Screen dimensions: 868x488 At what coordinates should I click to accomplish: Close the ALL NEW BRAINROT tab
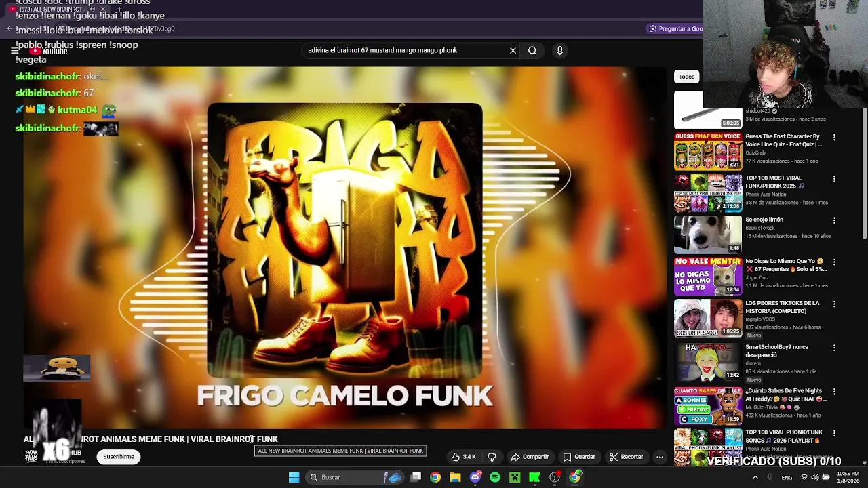pyautogui.click(x=103, y=9)
